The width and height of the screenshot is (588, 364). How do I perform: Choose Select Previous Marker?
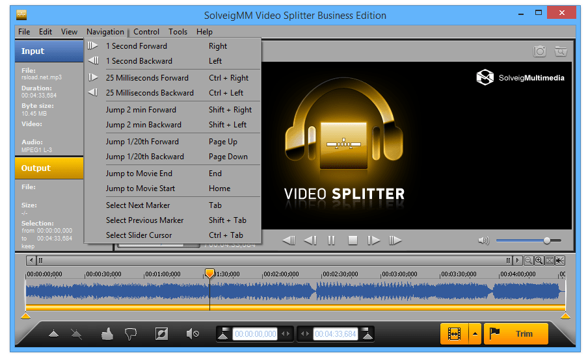pyautogui.click(x=172, y=220)
